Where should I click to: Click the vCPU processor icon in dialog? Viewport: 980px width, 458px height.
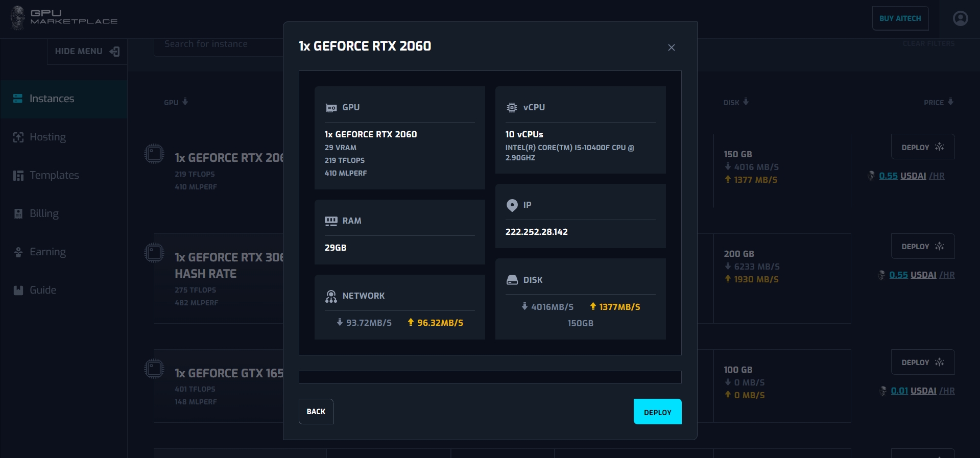click(x=512, y=108)
